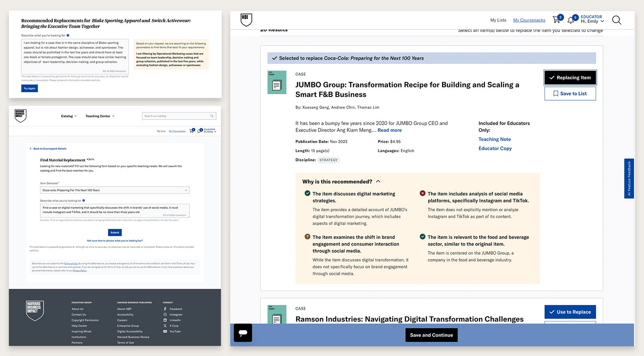Click the search magnifier icon in right panel
Viewport: 644px width, 356px height.
(617, 20)
